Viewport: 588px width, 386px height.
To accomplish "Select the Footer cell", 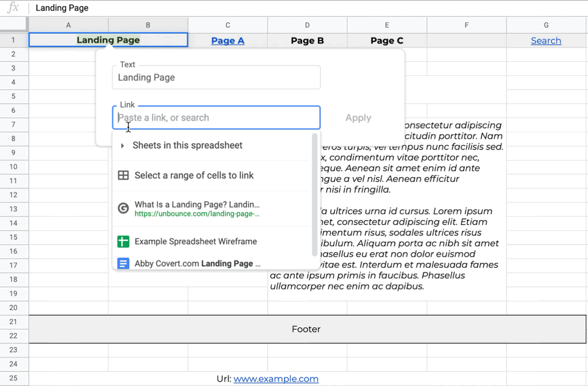I will 307,329.
